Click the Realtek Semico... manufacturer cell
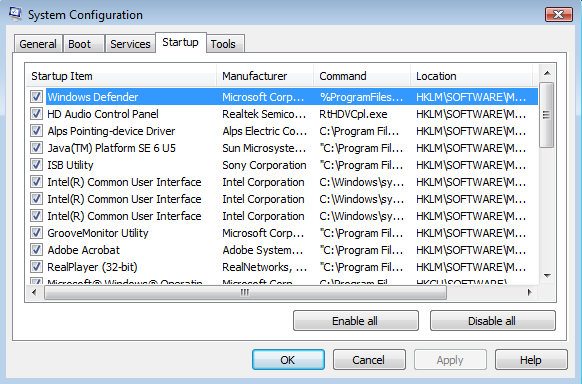This screenshot has width=582, height=384. pos(264,114)
